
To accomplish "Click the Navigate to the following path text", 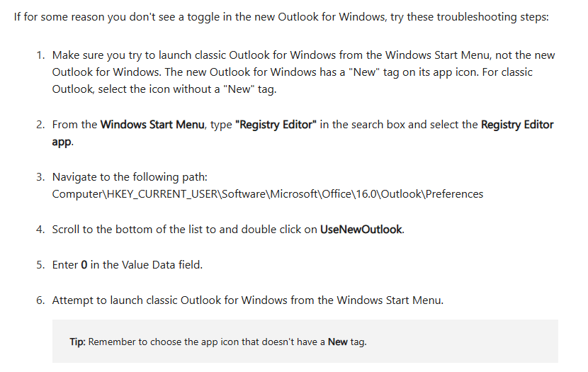I will [x=130, y=177].
